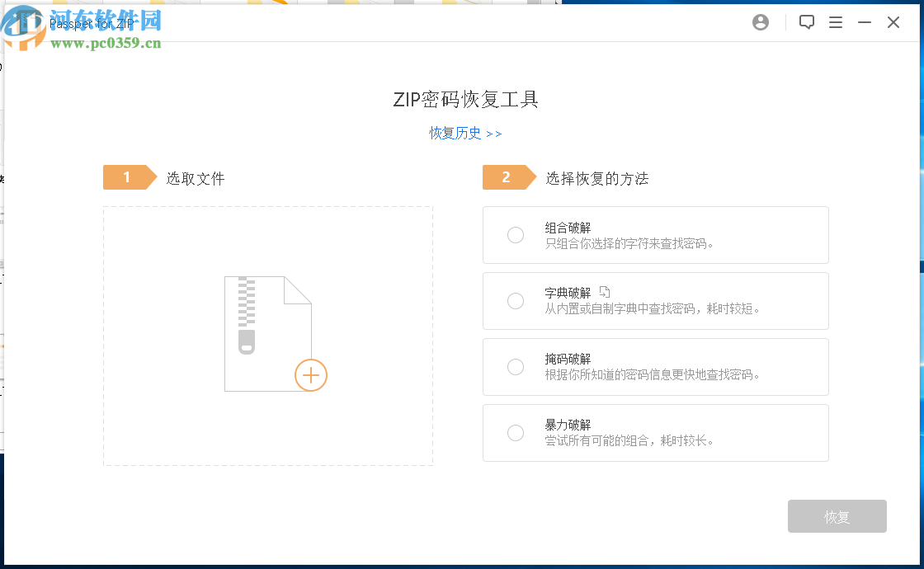
Task: Click the 掩码破解 option card
Action: (x=655, y=367)
